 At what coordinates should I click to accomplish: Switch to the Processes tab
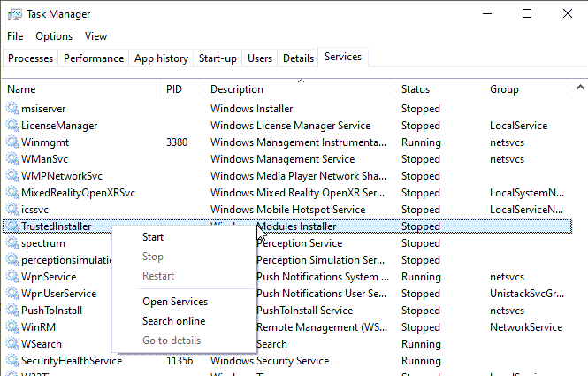coord(30,58)
